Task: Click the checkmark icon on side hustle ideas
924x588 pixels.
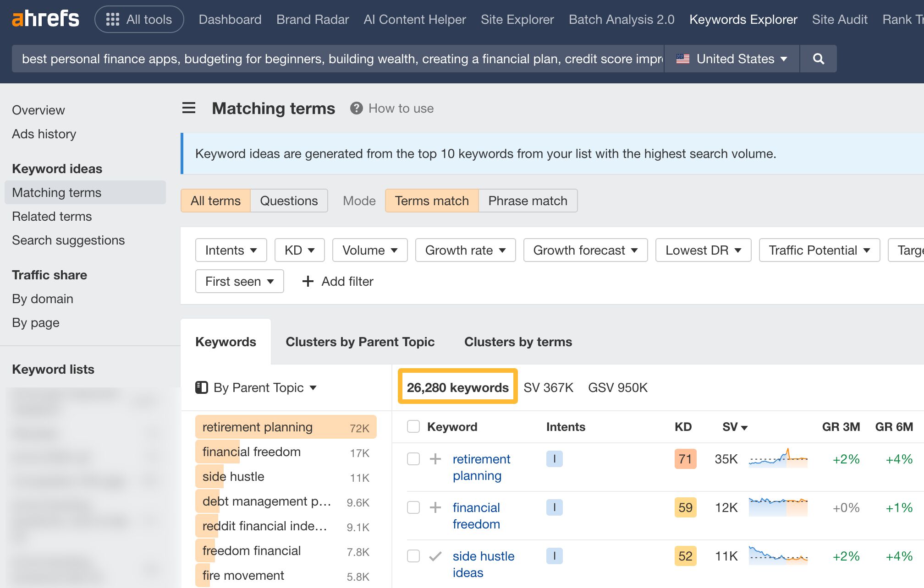Action: click(434, 556)
